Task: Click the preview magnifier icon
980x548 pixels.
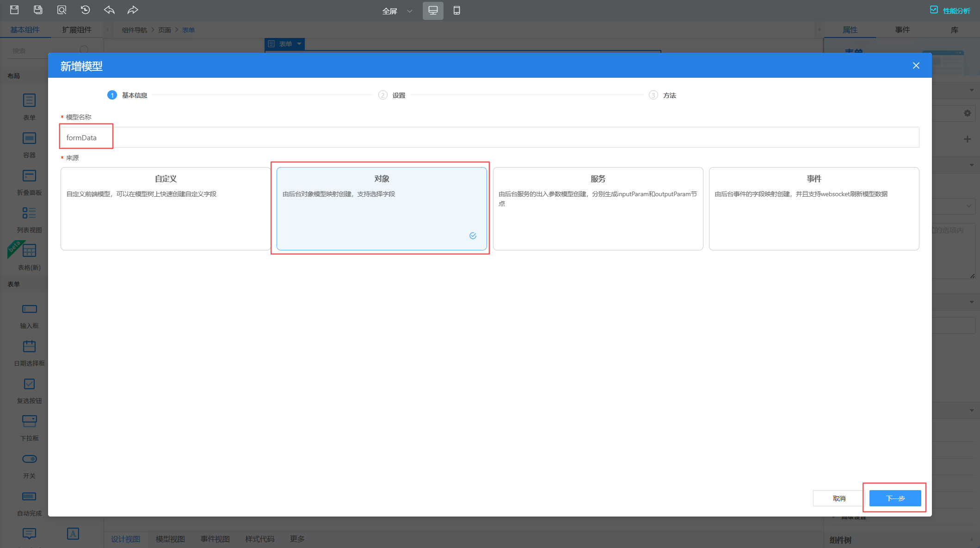Action: pyautogui.click(x=62, y=10)
